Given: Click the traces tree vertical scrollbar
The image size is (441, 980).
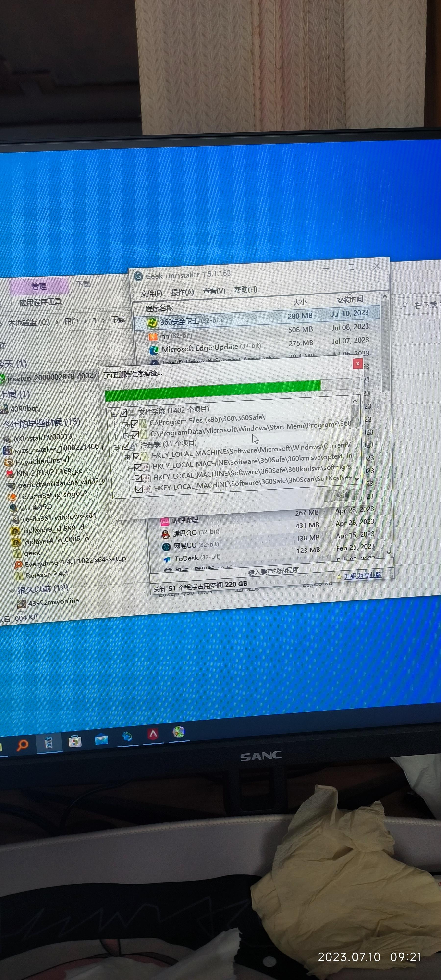Looking at the screenshot, I should pyautogui.click(x=355, y=439).
